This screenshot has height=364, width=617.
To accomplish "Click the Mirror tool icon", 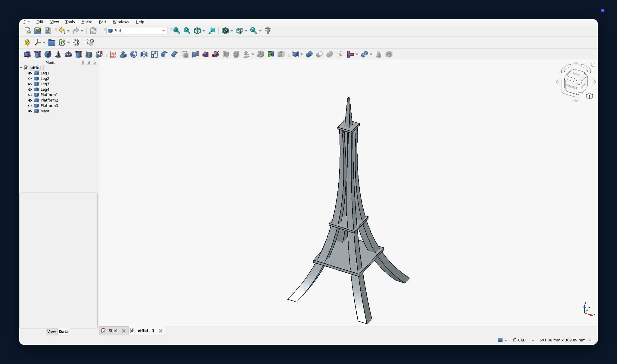I will pos(144,54).
